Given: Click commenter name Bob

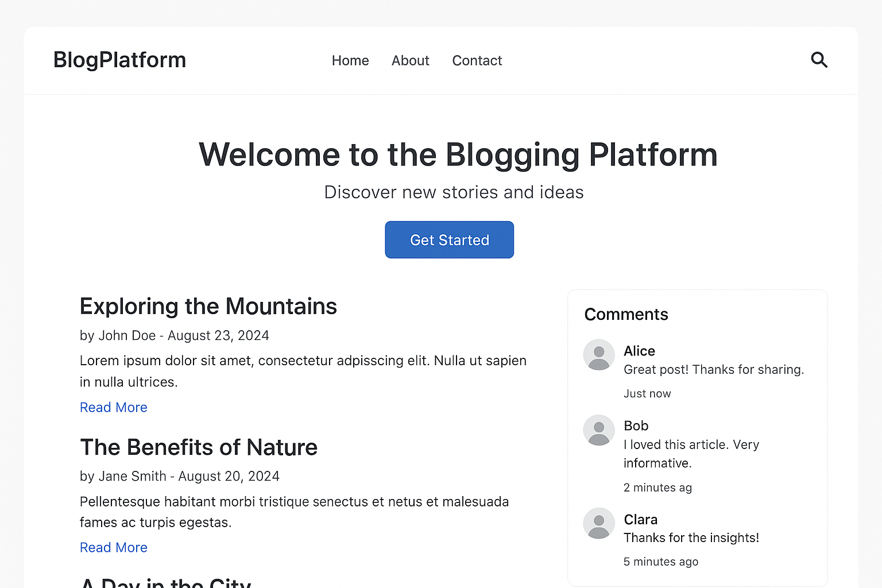Looking at the screenshot, I should point(636,426).
